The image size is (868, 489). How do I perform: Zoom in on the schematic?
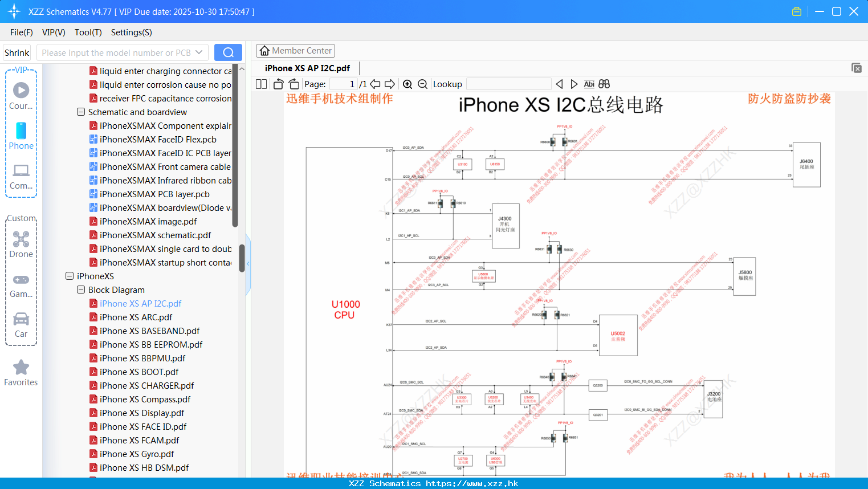pos(407,84)
